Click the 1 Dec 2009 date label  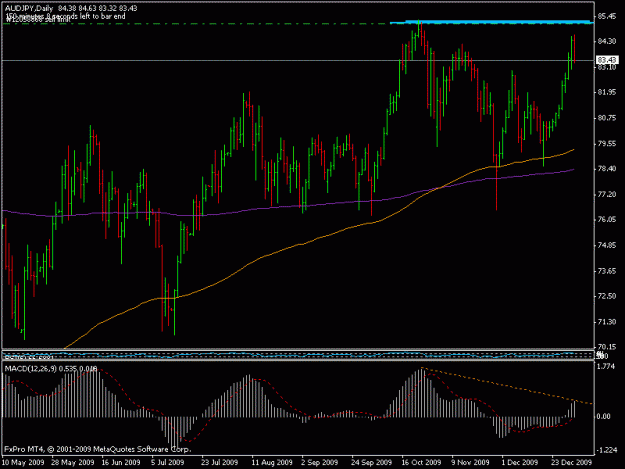[x=520, y=463]
